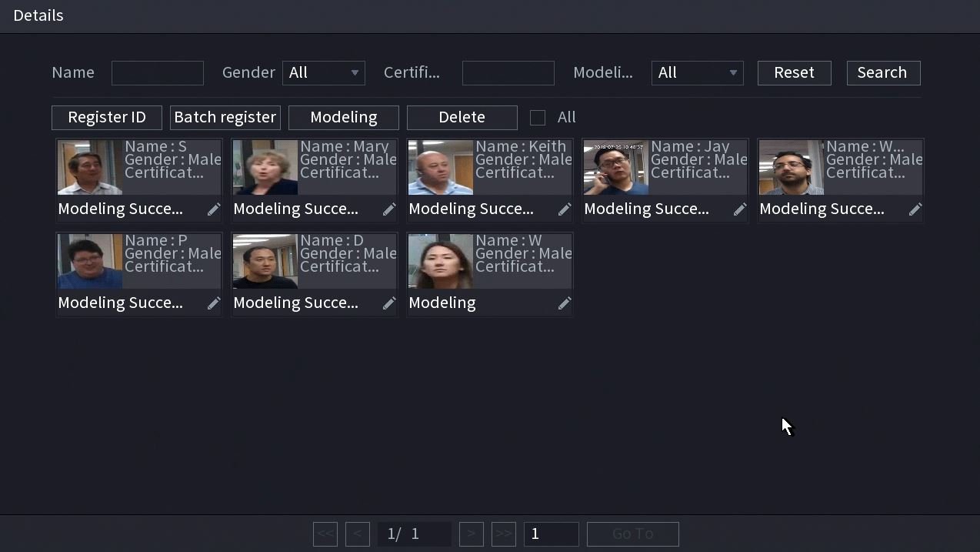980x552 pixels.
Task: Tick the All checkbox
Action: coord(538,118)
